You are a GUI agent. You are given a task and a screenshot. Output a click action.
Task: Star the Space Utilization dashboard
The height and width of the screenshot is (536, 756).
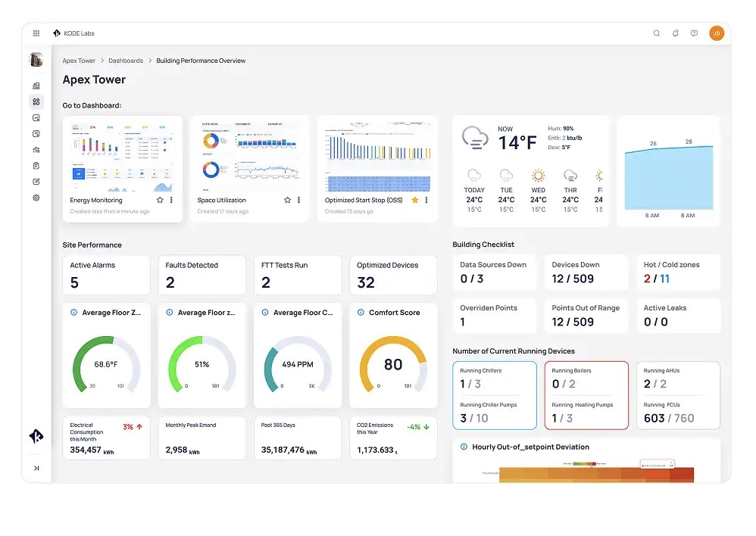pos(287,200)
